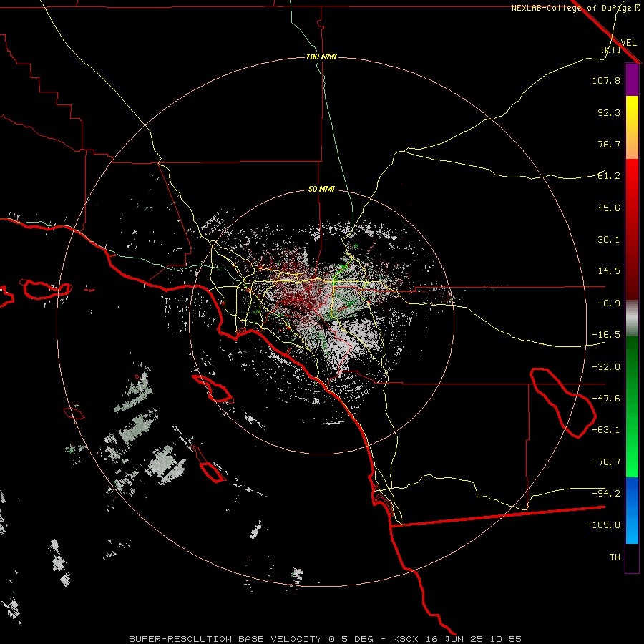Click the VEL legend title
The height and width of the screenshot is (644, 644).
tap(628, 42)
